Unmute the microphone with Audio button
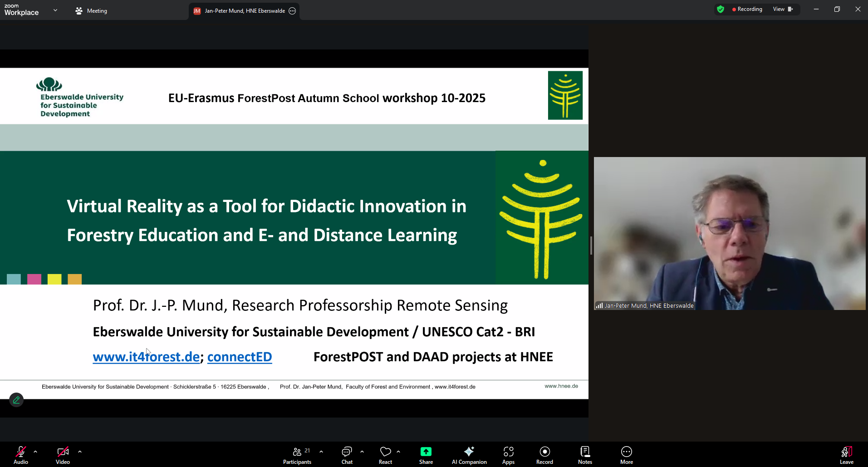The image size is (868, 467). (x=21, y=455)
